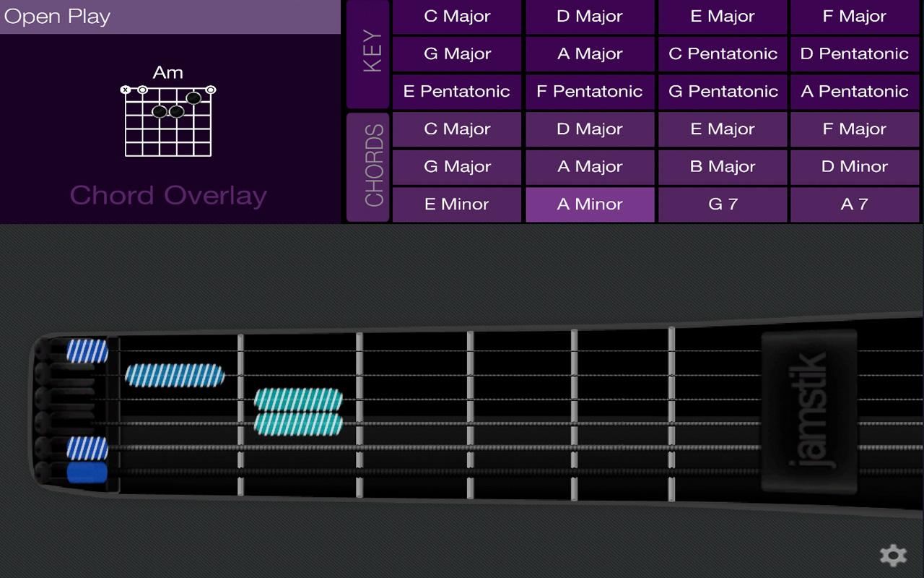924x578 pixels.
Task: Tap open-string marker above solid blue one
Action: [87, 448]
